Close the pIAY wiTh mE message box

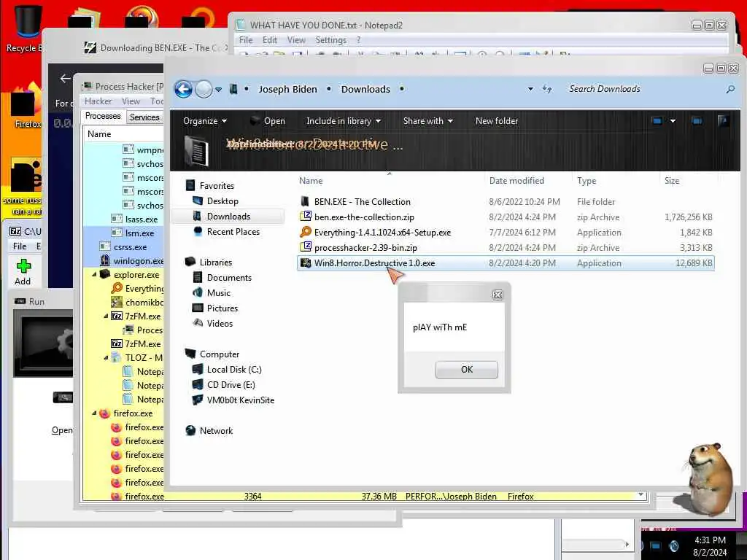tap(498, 295)
